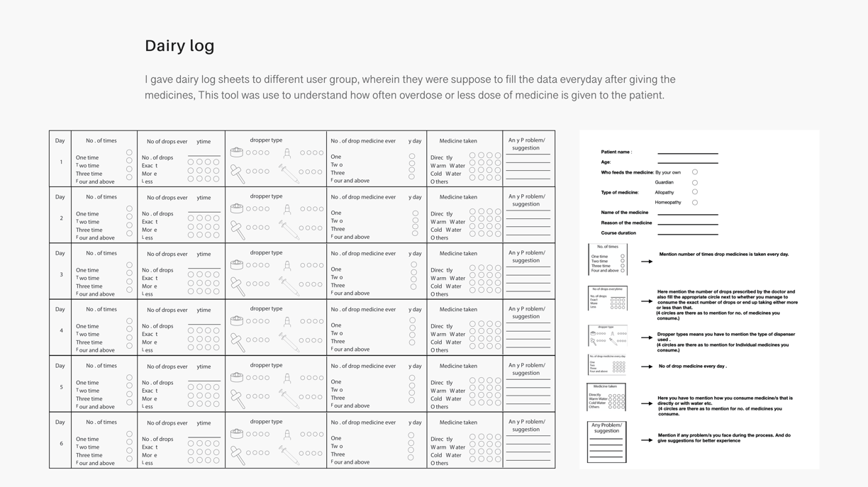868x487 pixels.
Task: Select the pipette dropper icon in Day 2
Action: tap(238, 230)
